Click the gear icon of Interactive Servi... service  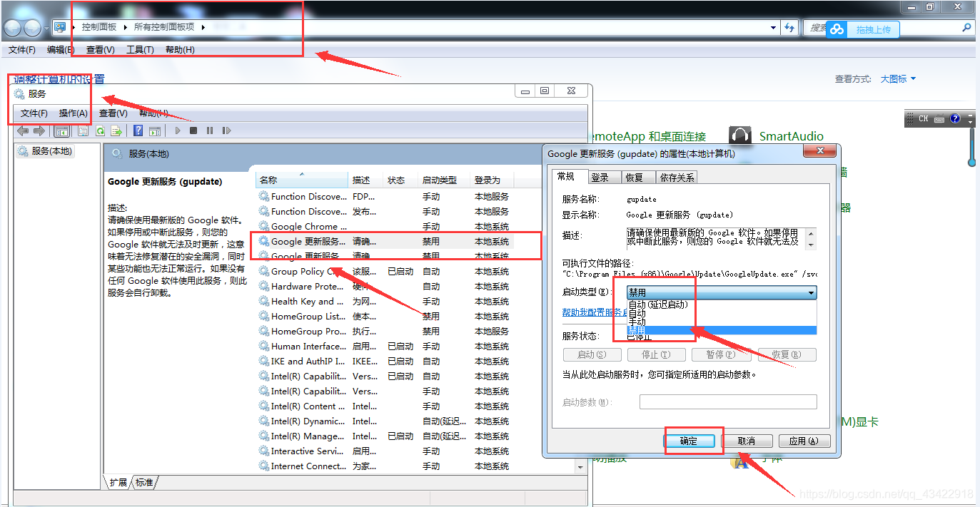(264, 451)
